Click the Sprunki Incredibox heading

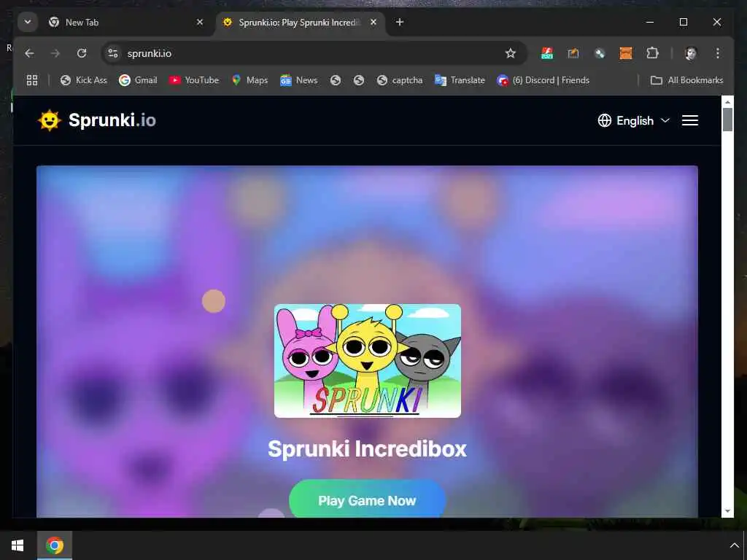click(x=368, y=448)
